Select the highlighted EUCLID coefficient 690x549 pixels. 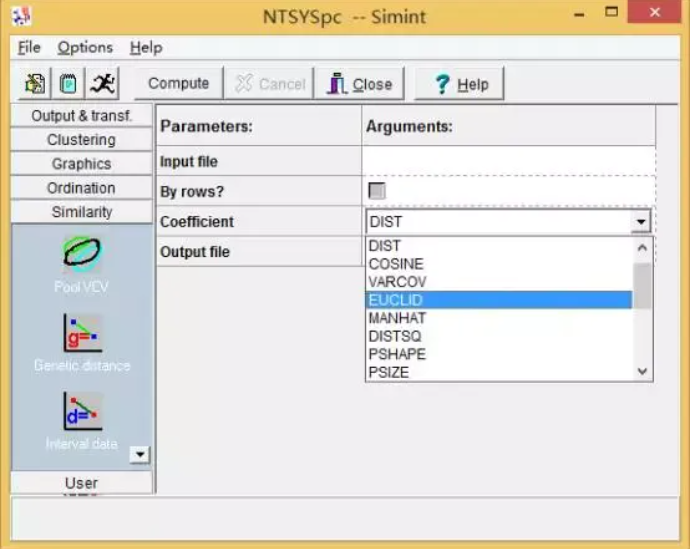point(499,300)
